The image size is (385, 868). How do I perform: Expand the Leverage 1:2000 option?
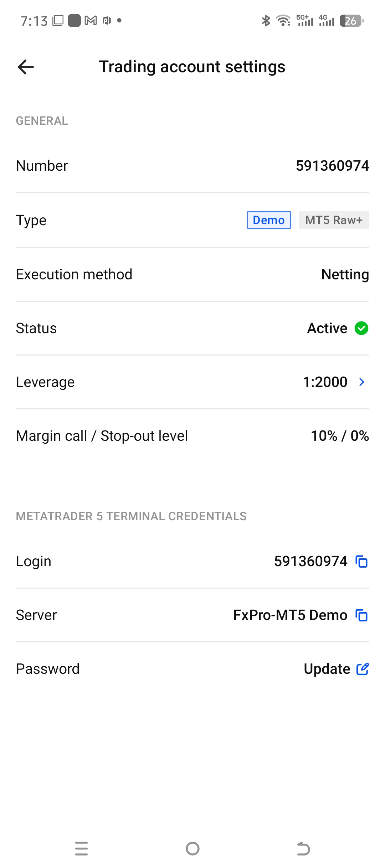click(x=325, y=382)
